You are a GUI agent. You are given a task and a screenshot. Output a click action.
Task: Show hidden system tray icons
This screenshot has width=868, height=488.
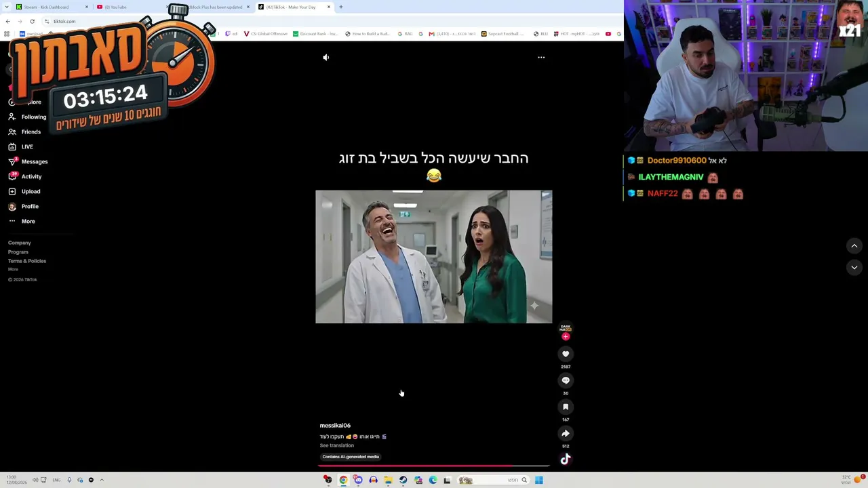tap(102, 480)
